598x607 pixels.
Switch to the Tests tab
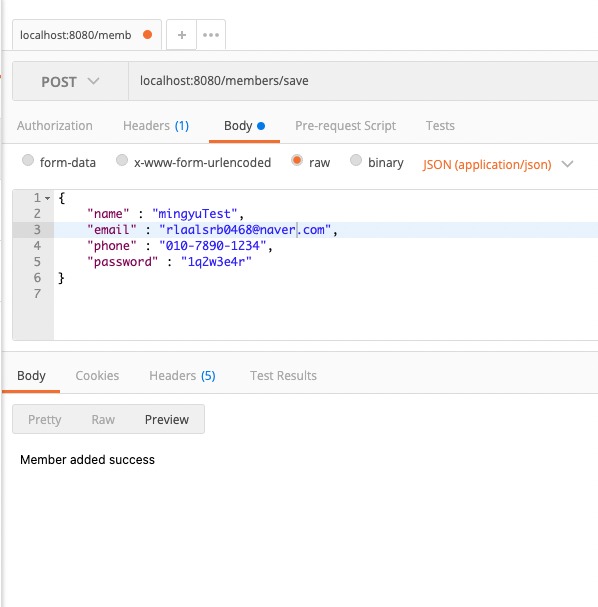pos(440,126)
